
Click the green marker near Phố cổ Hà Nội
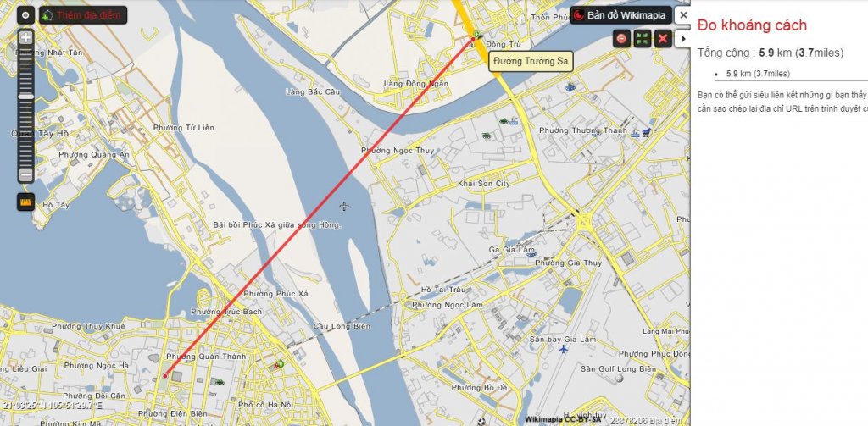[x=280, y=363]
